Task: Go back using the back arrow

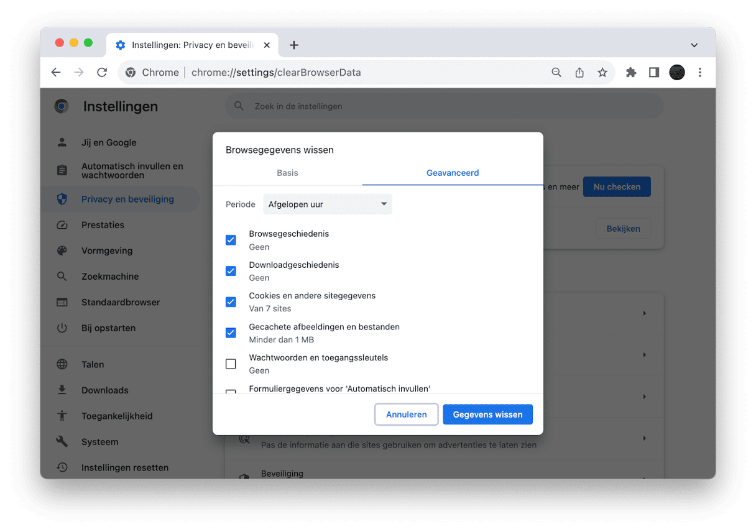Action: click(x=56, y=73)
